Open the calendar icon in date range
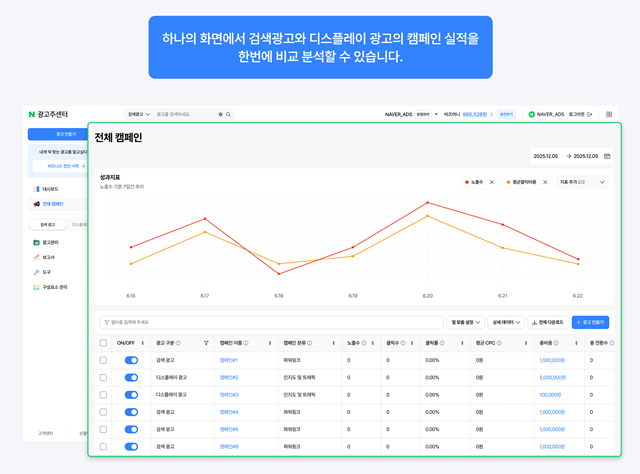The image size is (640, 474). point(607,156)
